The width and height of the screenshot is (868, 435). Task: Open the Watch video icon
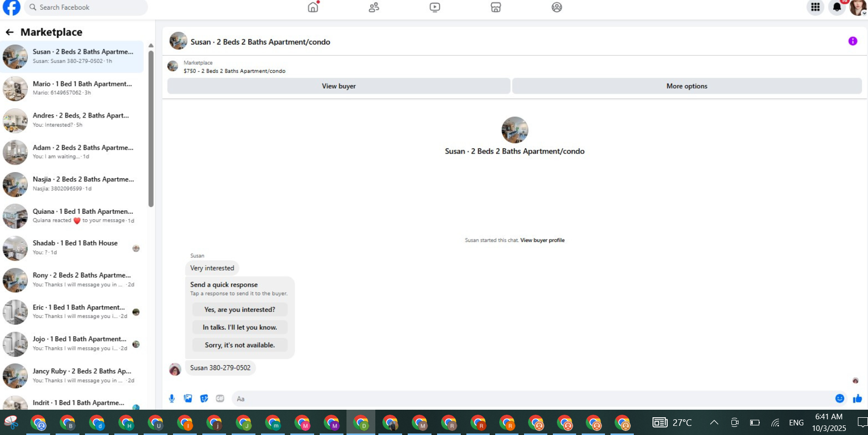point(435,7)
